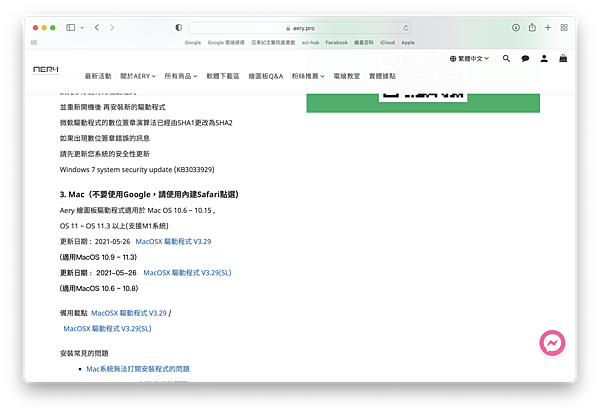Open the Google bookmark
Viewport: 600px width, 414px height.
point(192,42)
